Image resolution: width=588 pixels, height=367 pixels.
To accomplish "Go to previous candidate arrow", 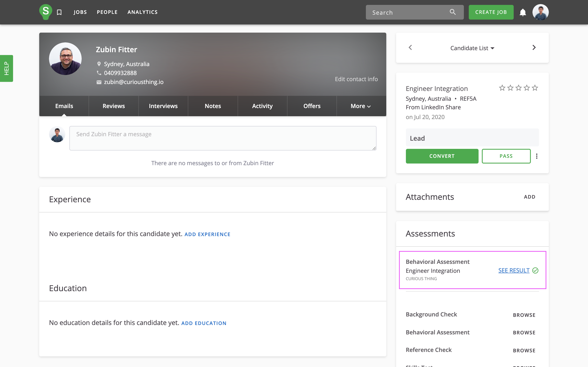I will tap(410, 48).
